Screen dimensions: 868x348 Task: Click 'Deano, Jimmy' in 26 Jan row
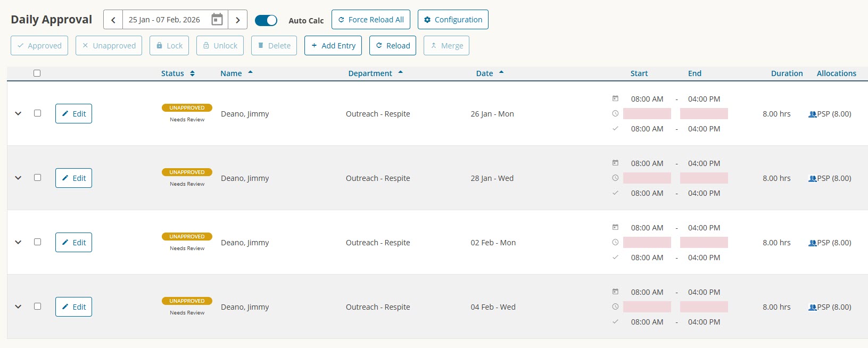245,114
